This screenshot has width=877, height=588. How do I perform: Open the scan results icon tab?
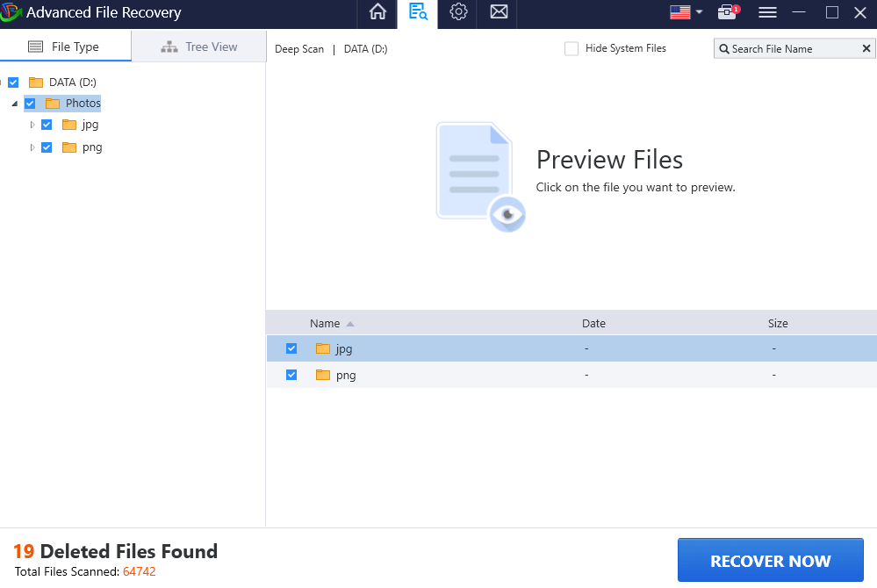pyautogui.click(x=418, y=11)
